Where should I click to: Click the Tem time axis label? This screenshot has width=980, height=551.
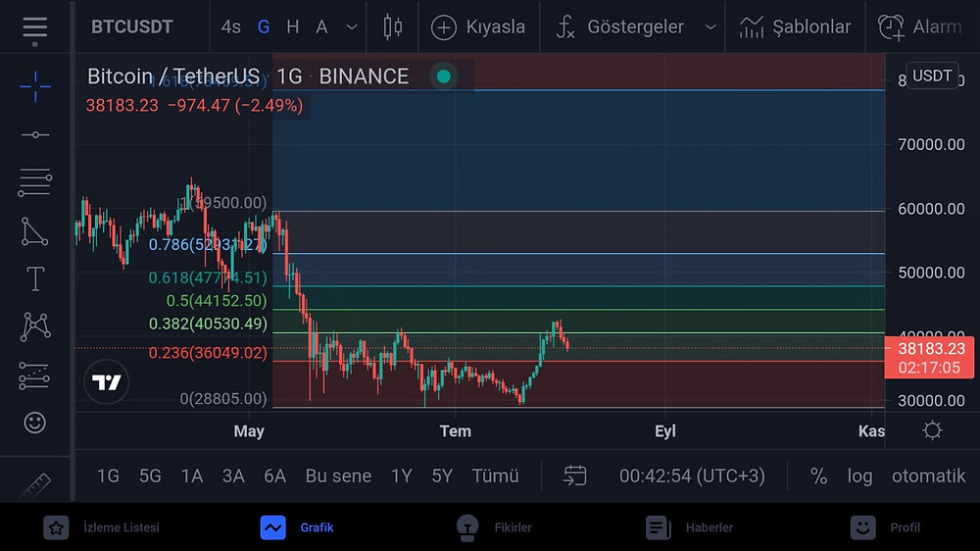[455, 431]
